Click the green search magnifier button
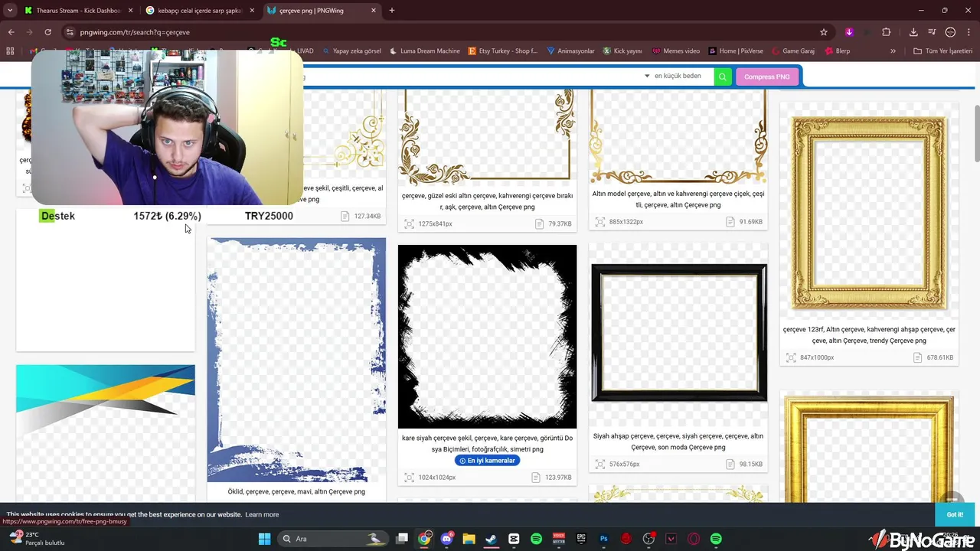980x551 pixels. point(723,77)
